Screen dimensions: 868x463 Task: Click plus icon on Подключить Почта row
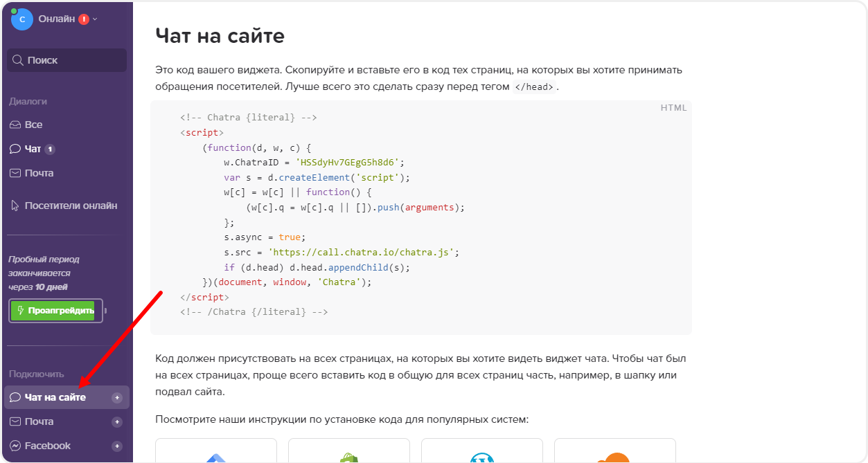(x=117, y=421)
